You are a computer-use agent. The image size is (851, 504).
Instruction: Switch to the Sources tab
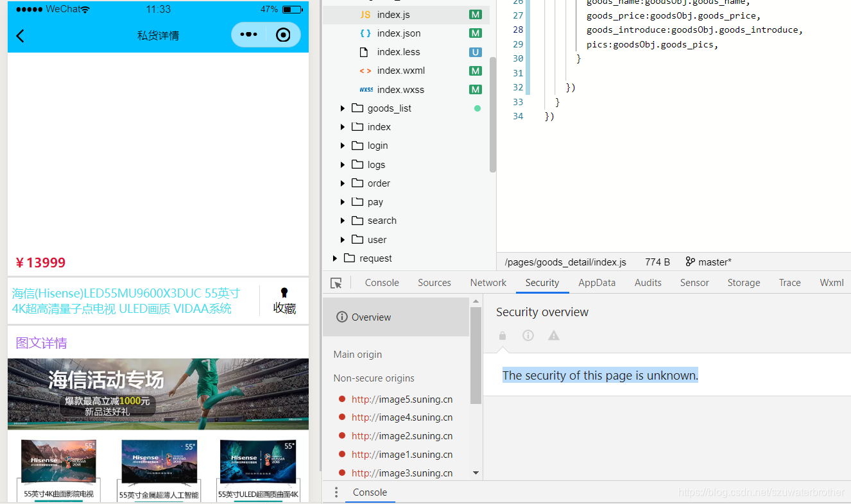434,283
